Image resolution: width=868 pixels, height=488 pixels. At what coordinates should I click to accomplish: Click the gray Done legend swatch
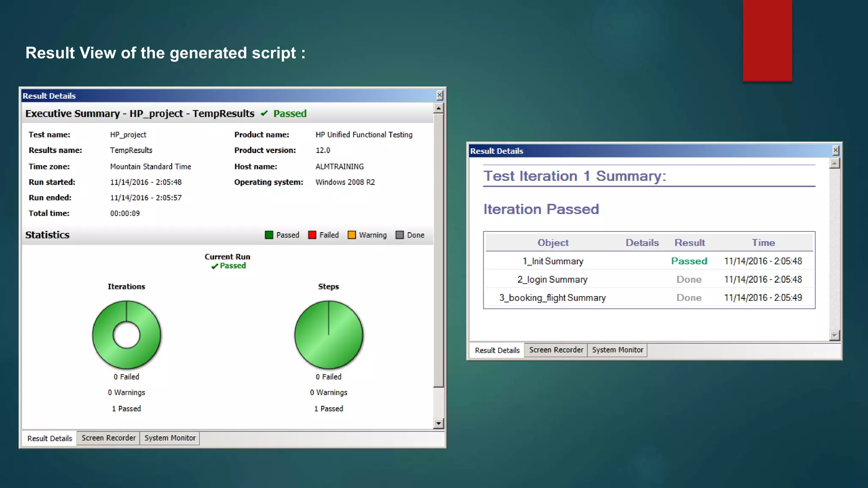point(400,235)
